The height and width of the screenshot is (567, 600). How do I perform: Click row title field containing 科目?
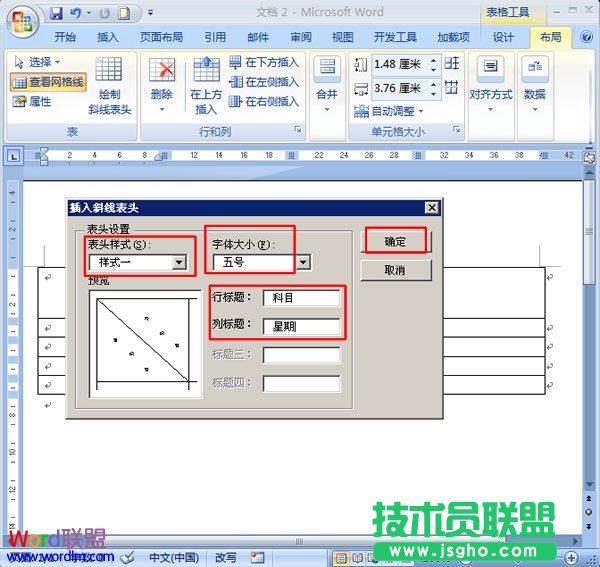(302, 298)
